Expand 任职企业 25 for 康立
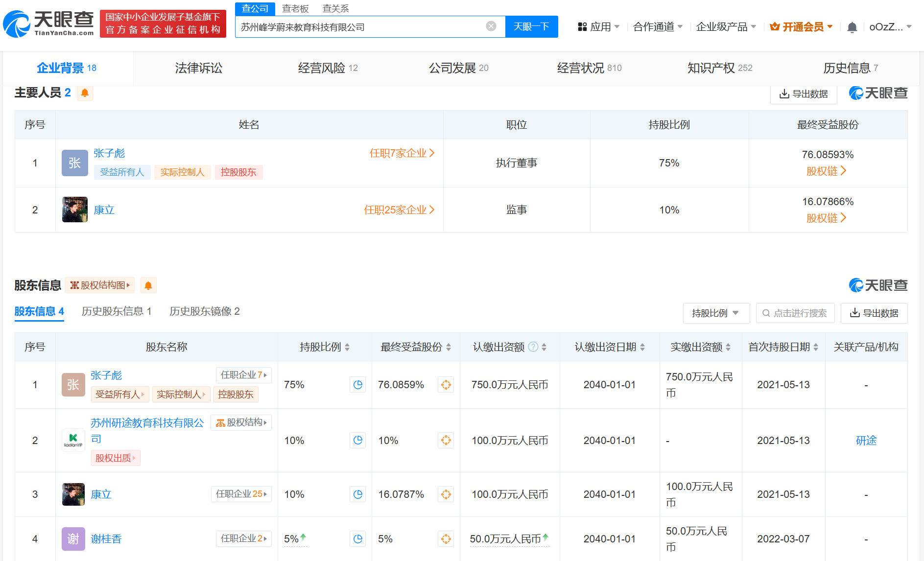The height and width of the screenshot is (561, 924). point(241,494)
